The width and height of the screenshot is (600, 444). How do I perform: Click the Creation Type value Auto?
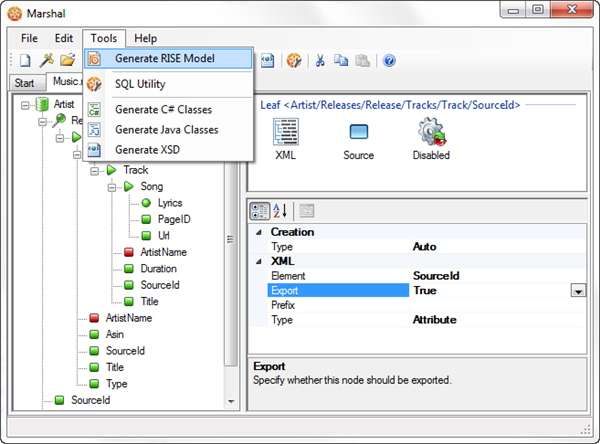(497, 247)
